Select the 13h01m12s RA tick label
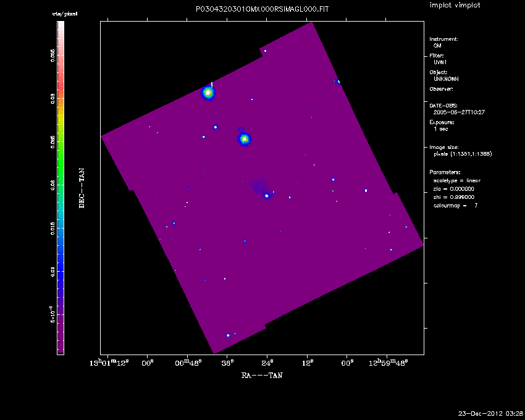The height and width of the screenshot is (420, 525). click(109, 363)
